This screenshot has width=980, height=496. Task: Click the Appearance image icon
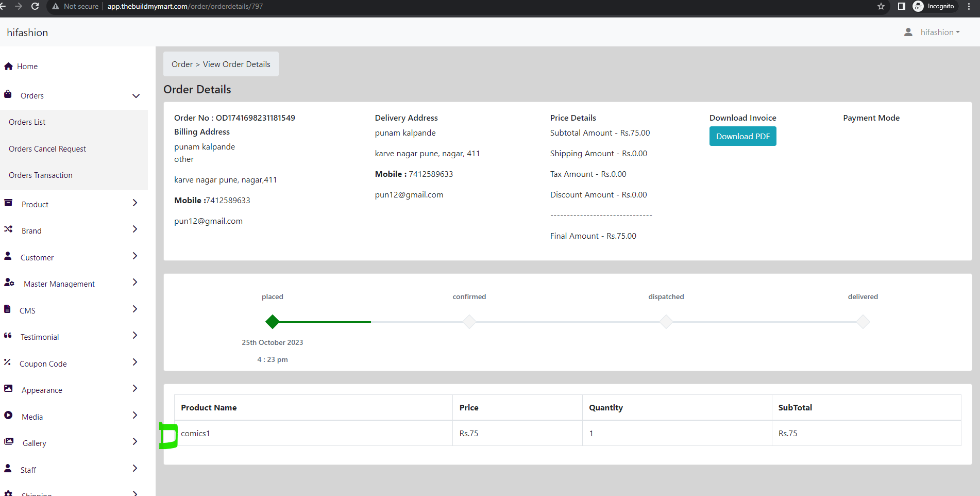[8, 388]
